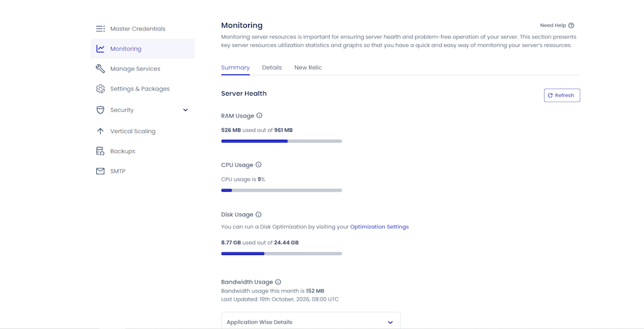644x329 pixels.
Task: Click the Server Health heading
Action: pyautogui.click(x=243, y=93)
